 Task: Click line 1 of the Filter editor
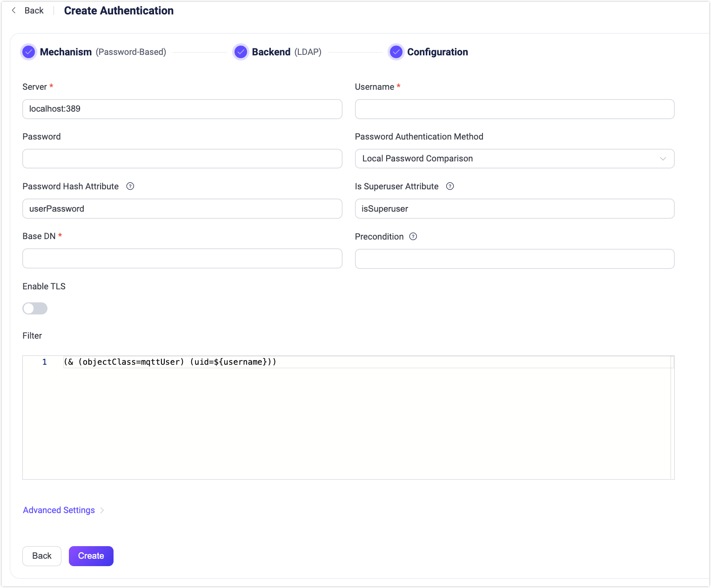(x=186, y=361)
